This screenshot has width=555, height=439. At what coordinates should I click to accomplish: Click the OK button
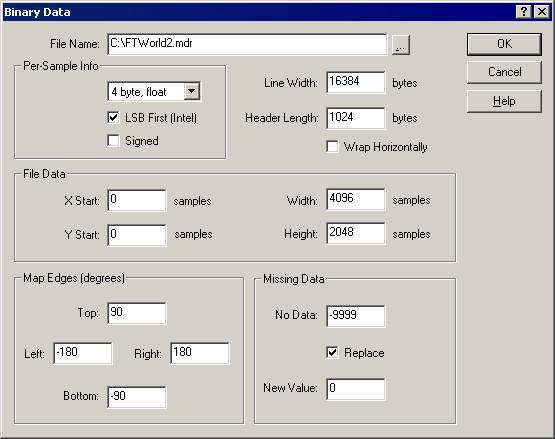pyautogui.click(x=504, y=44)
